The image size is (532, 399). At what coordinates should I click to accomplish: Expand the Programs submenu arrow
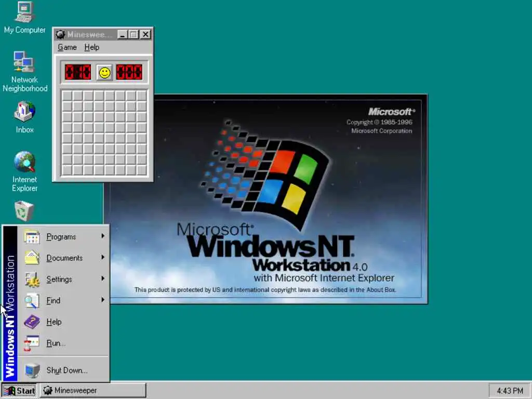click(103, 236)
